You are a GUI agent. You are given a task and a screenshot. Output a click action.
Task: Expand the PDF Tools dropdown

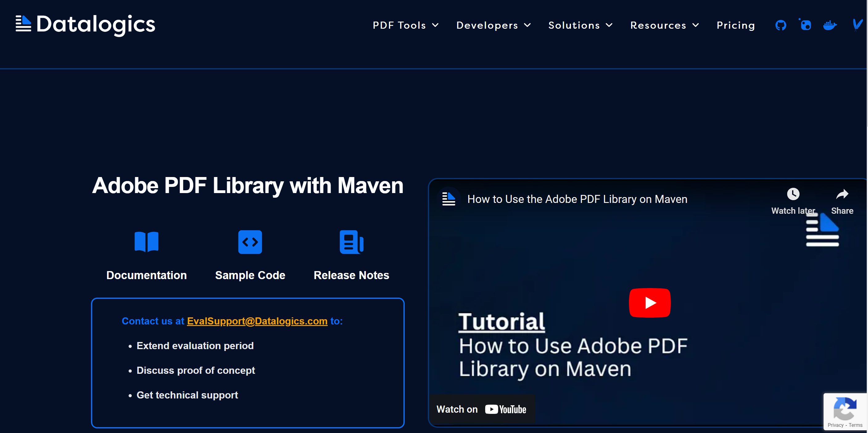[x=405, y=25]
